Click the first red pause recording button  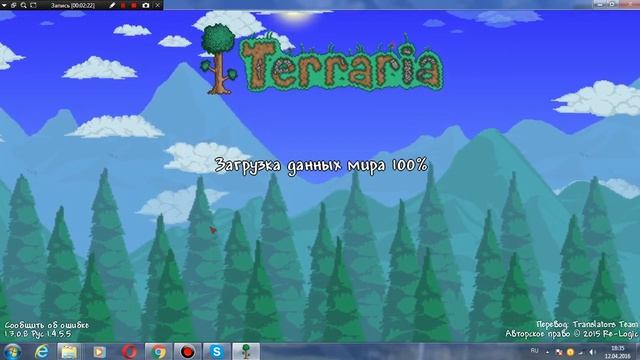click(x=123, y=5)
